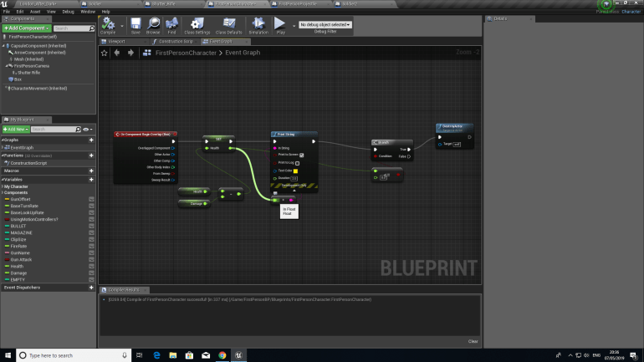The height and width of the screenshot is (362, 644).
Task: Add an Event Dispatcher with plus icon
Action: pyautogui.click(x=91, y=288)
